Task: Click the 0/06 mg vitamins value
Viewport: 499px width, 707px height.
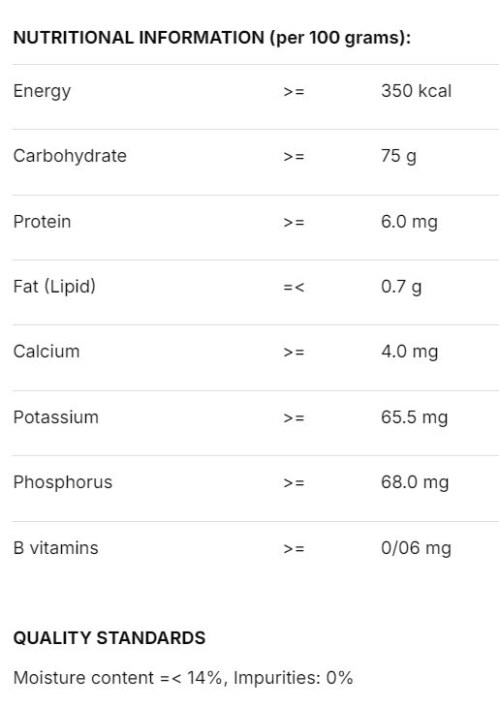Action: pyautogui.click(x=416, y=549)
